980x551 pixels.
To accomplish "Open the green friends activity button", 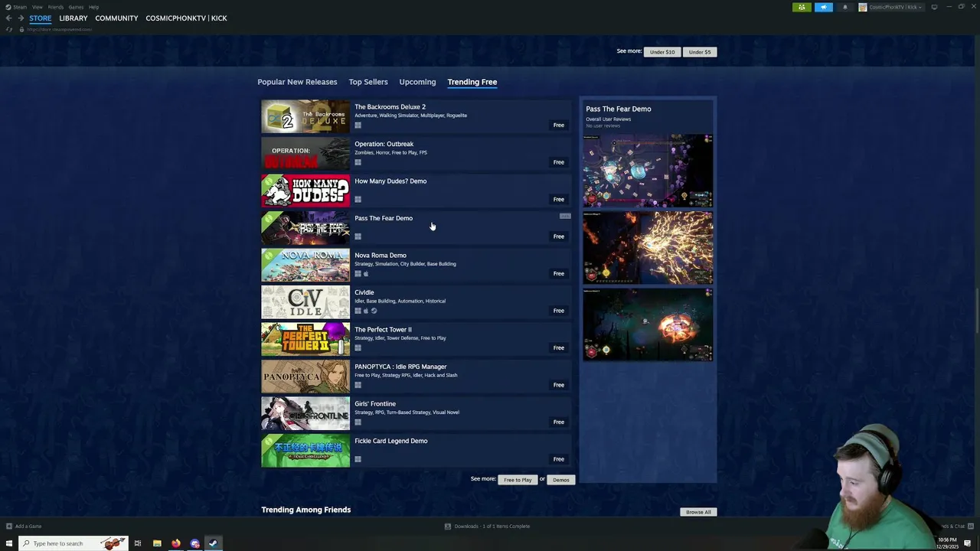I will coord(802,7).
